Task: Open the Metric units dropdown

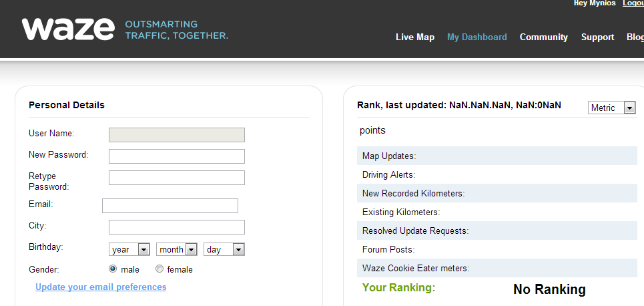Action: tap(611, 108)
